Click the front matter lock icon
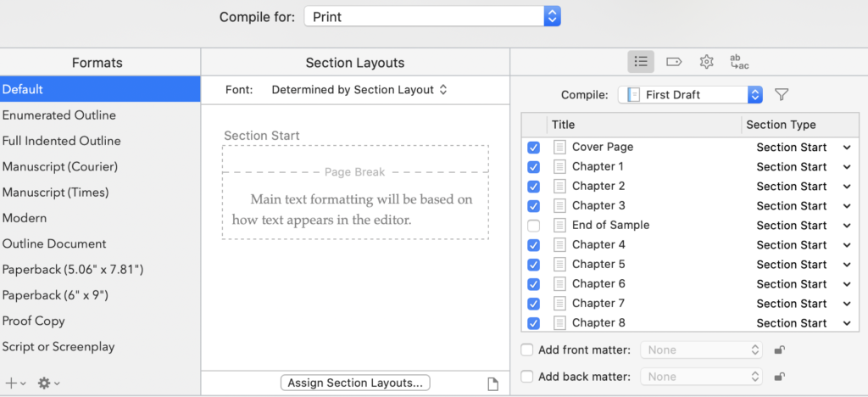The height and width of the screenshot is (397, 868). (x=779, y=349)
